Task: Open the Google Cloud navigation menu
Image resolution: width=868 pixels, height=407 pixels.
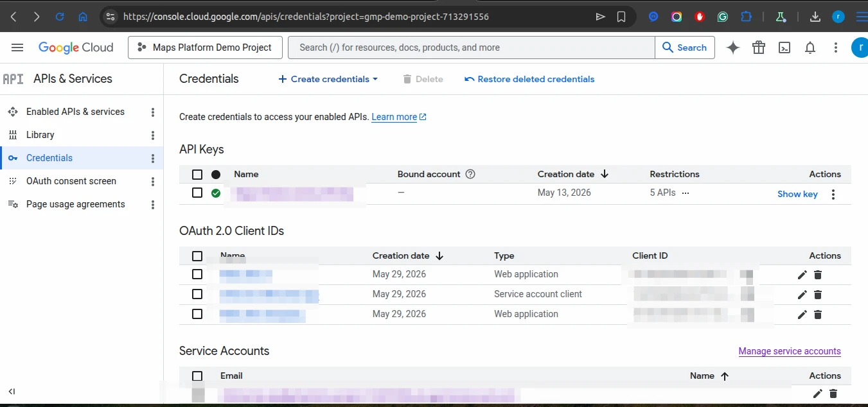Action: coord(17,48)
